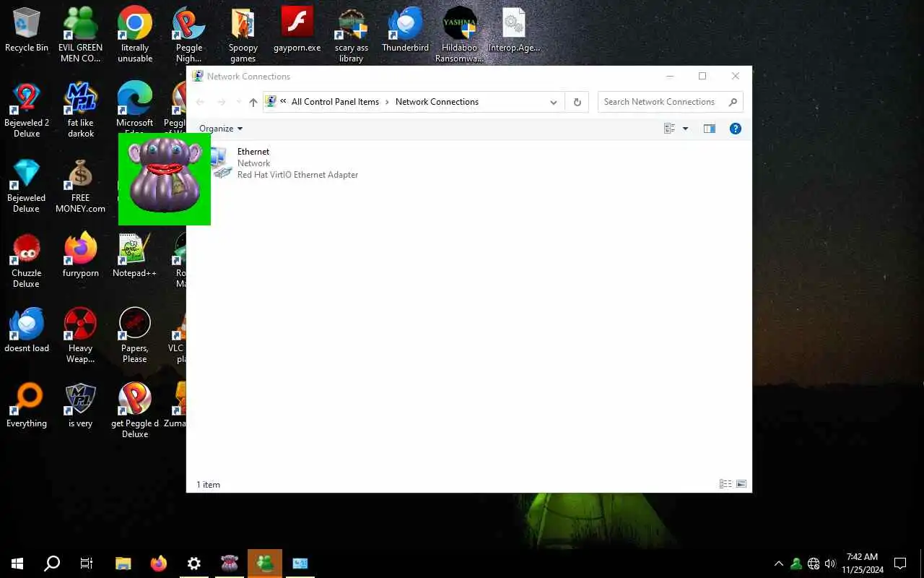Open the green men tray icon

point(796,564)
